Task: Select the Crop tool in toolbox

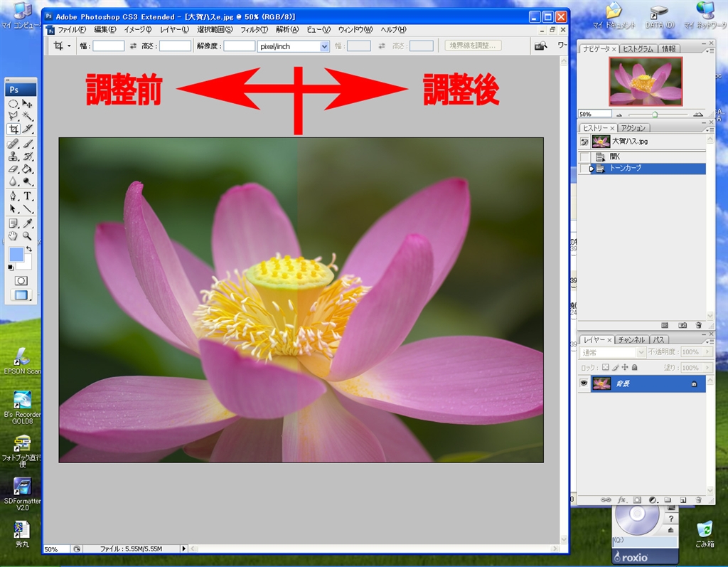Action: pyautogui.click(x=14, y=129)
